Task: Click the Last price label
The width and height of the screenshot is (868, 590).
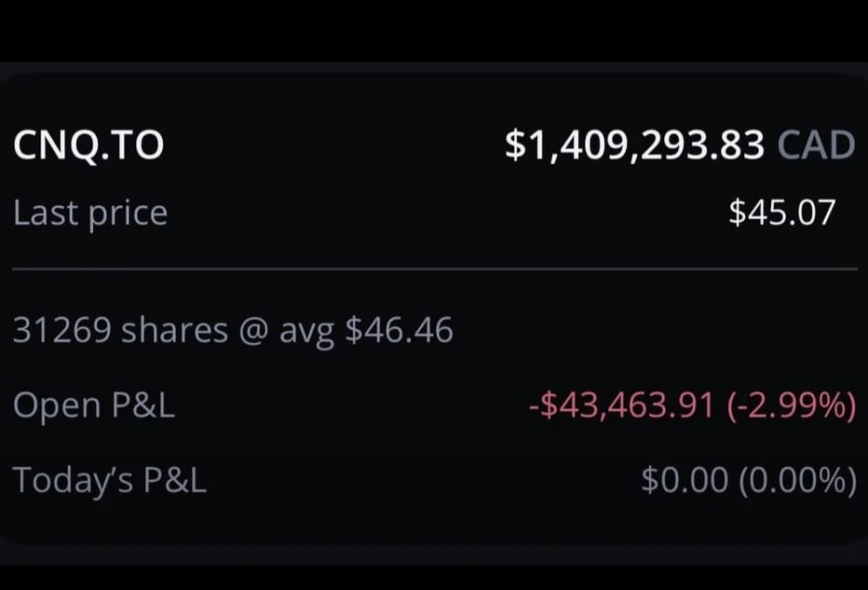Action: [90, 213]
